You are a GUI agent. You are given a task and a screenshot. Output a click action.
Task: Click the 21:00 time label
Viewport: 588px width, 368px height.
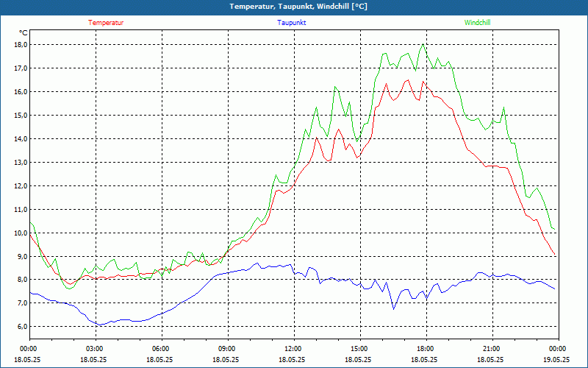point(492,349)
